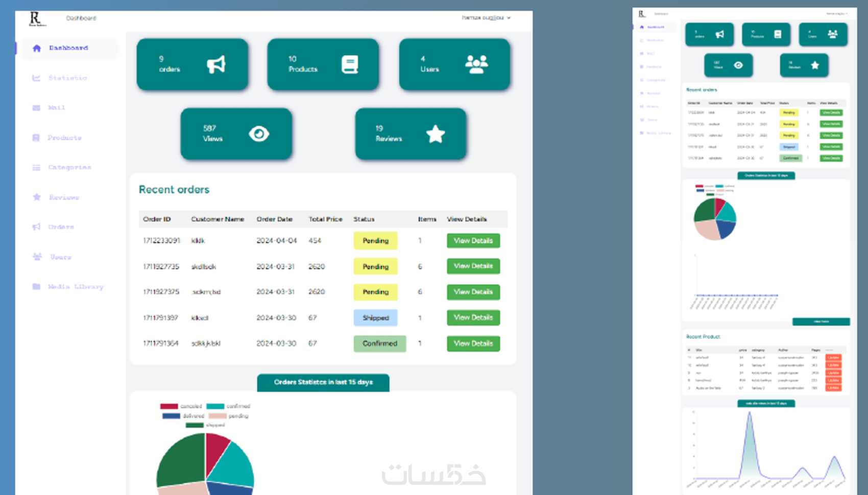The height and width of the screenshot is (495, 868).
Task: Click the Recent orders heading
Action: [174, 190]
